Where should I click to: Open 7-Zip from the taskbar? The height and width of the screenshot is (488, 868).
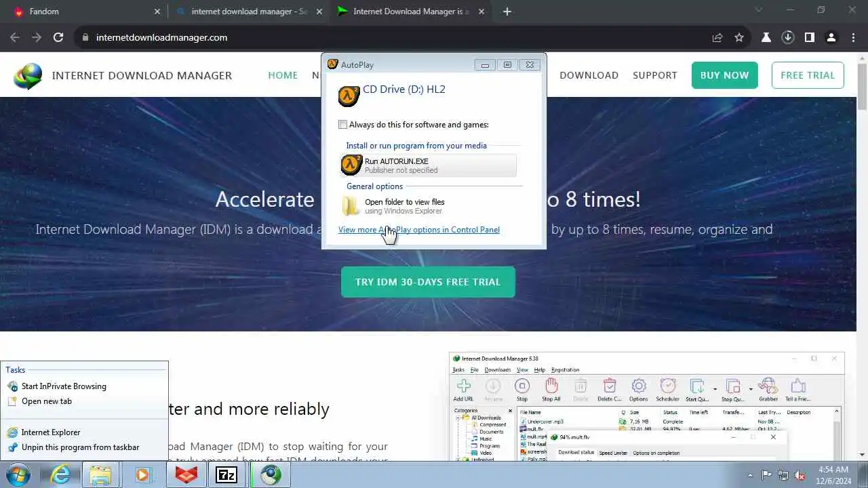(x=226, y=474)
